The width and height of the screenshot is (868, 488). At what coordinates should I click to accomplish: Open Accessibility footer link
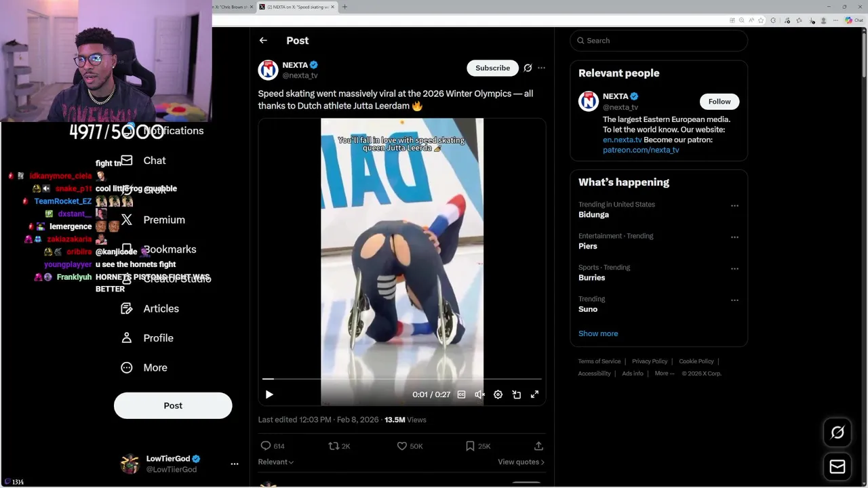pyautogui.click(x=594, y=373)
